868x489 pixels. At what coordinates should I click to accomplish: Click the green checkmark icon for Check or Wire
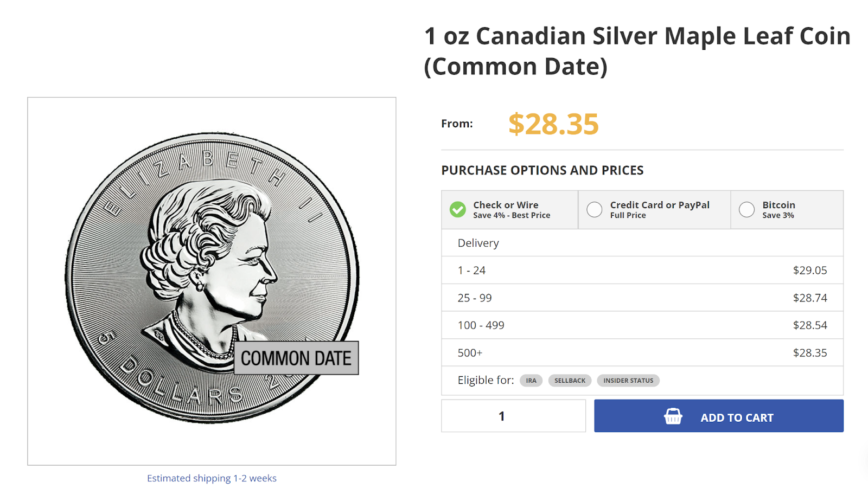(458, 209)
